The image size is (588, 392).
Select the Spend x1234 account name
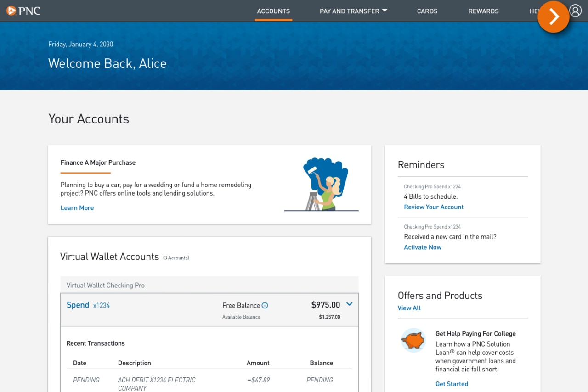tap(78, 305)
